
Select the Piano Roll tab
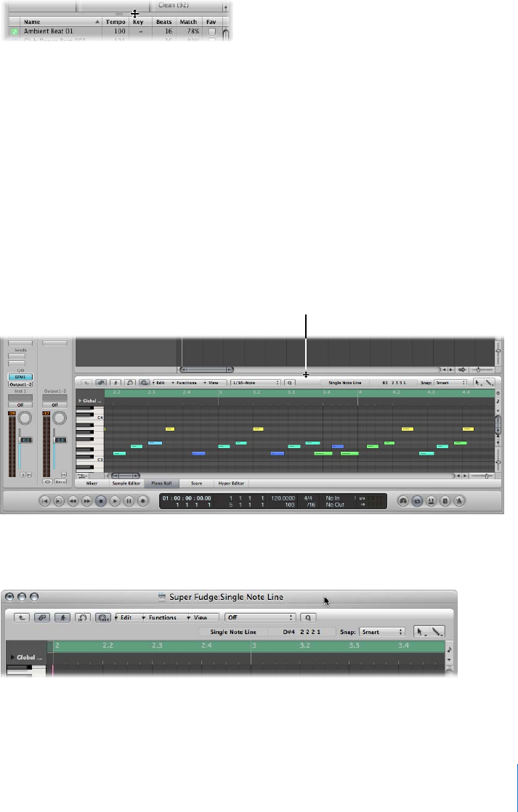[x=161, y=483]
